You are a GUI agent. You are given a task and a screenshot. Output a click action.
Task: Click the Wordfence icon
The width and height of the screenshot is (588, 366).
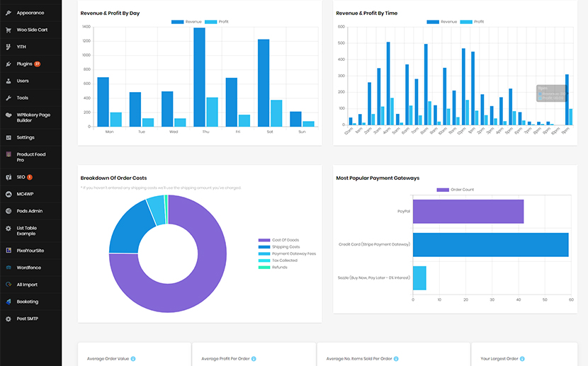click(9, 268)
